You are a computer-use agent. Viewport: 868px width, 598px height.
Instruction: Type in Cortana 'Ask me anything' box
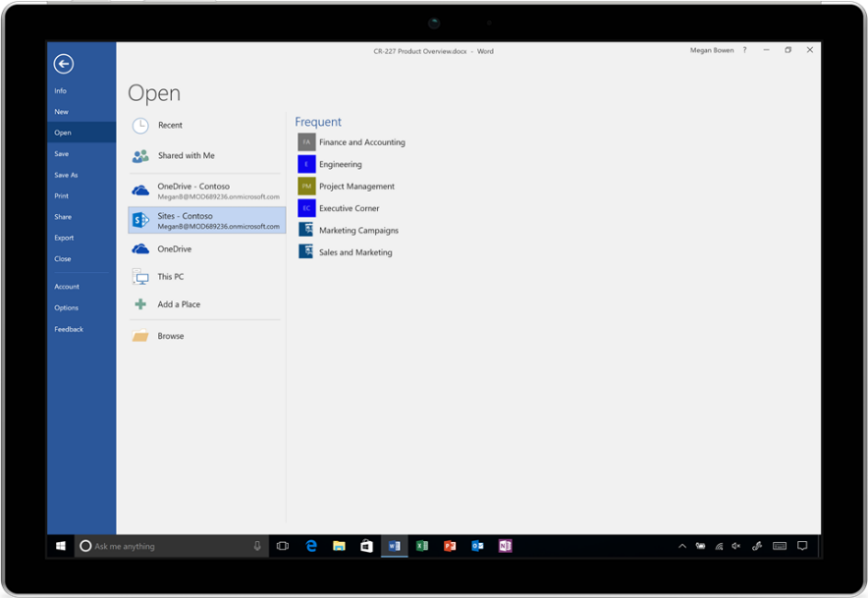pos(167,546)
